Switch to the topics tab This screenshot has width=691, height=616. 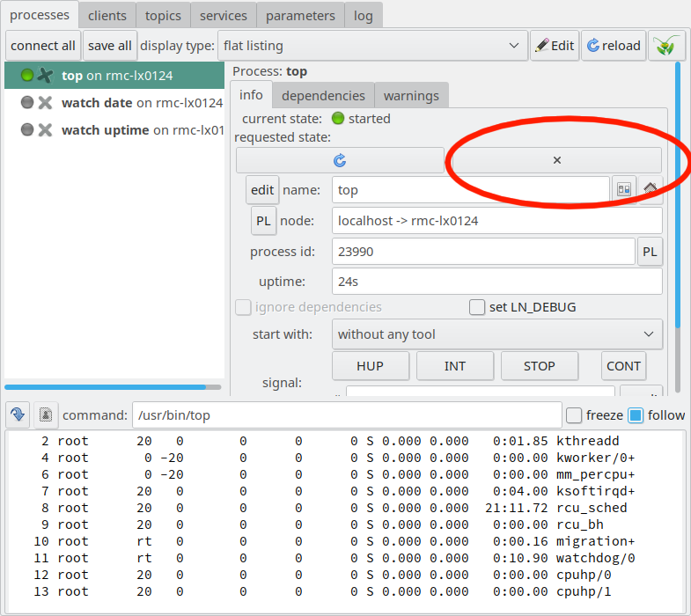[x=163, y=16]
